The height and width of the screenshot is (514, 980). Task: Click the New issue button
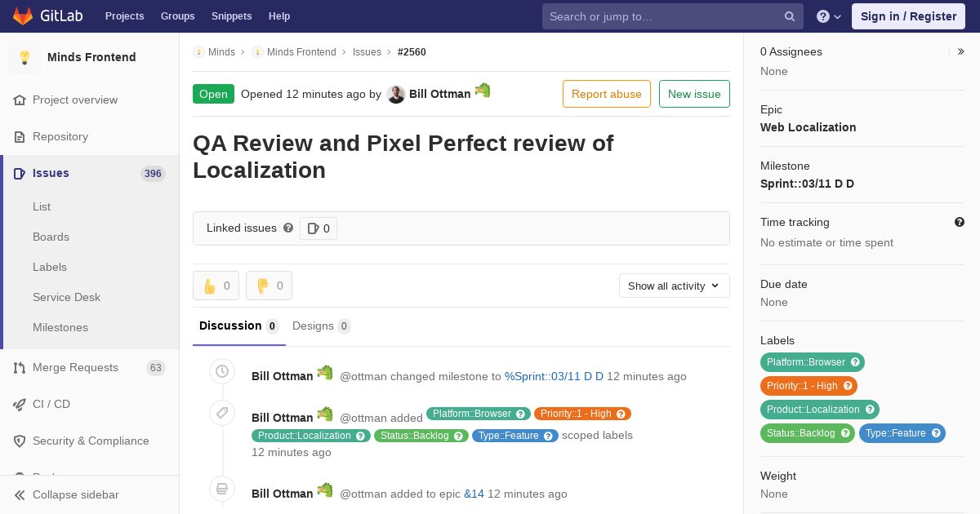[x=694, y=94]
